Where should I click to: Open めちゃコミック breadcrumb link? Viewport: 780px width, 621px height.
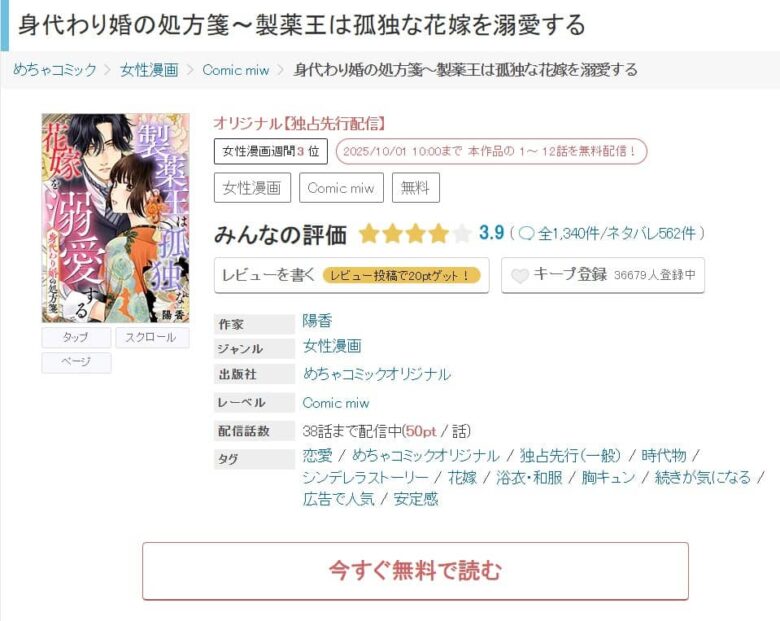[55, 70]
